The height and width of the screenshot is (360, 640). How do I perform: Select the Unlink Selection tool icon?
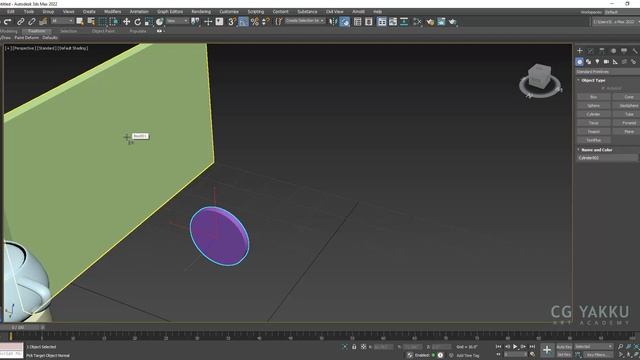click(x=31, y=22)
